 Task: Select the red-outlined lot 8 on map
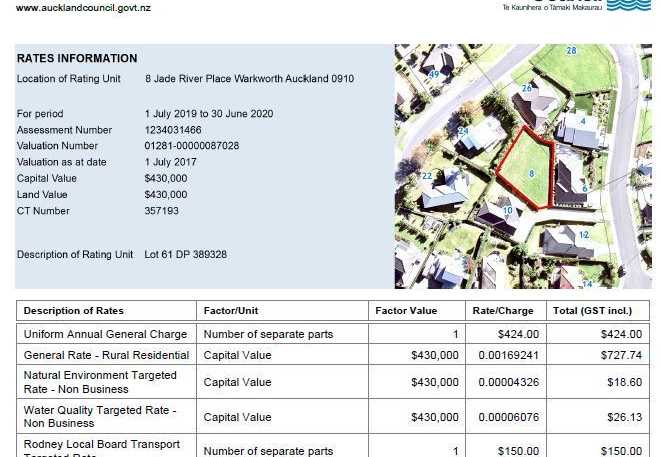pos(525,169)
